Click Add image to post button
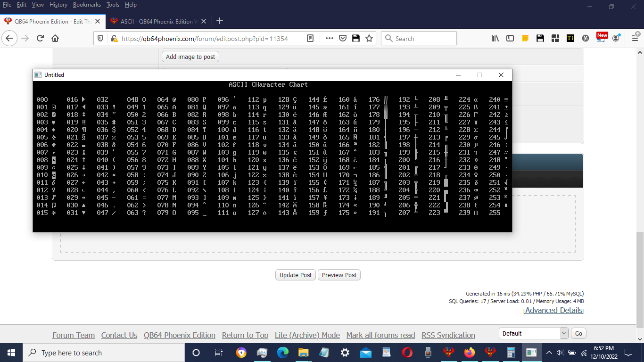Image resolution: width=644 pixels, height=362 pixels. click(x=190, y=57)
